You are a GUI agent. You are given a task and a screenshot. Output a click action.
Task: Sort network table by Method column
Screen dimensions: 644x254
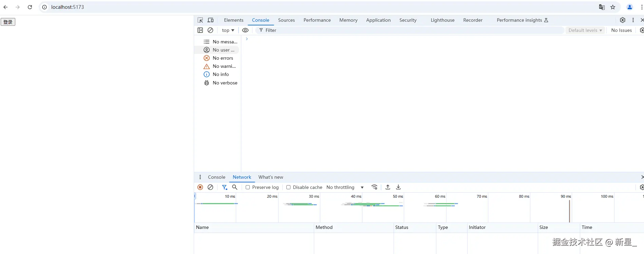[354, 228]
